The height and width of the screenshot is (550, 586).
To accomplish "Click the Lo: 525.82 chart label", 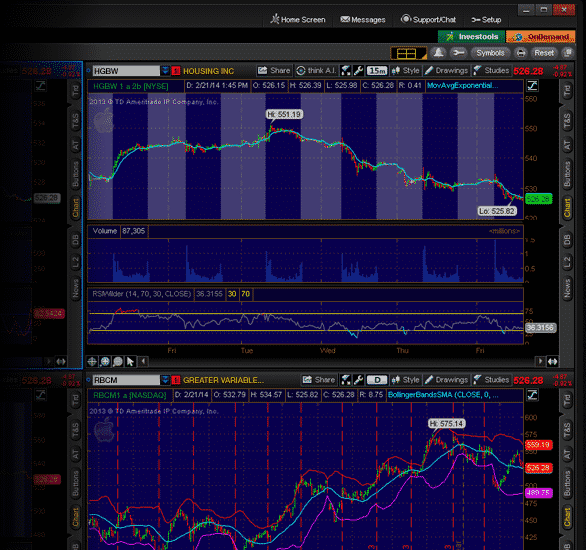I will pos(497,211).
